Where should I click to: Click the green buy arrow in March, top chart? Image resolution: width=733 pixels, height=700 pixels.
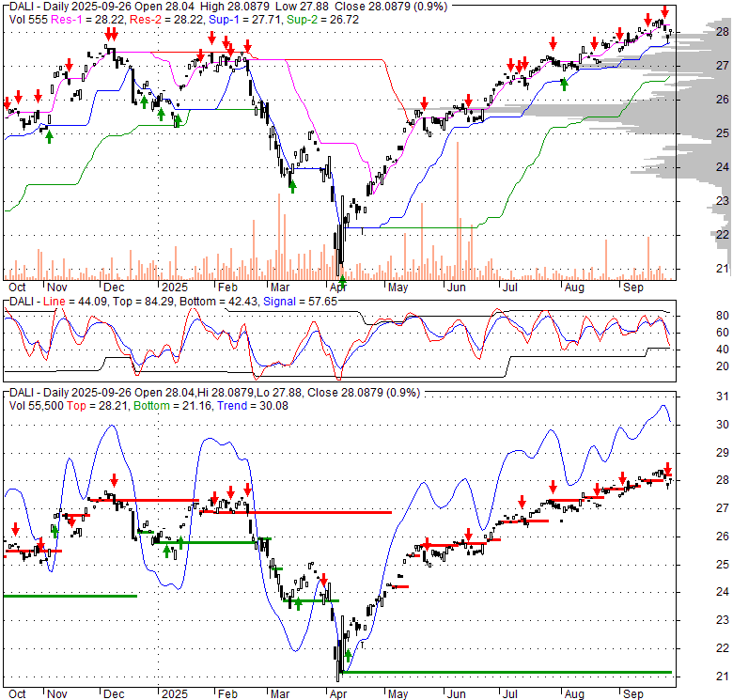coord(292,187)
